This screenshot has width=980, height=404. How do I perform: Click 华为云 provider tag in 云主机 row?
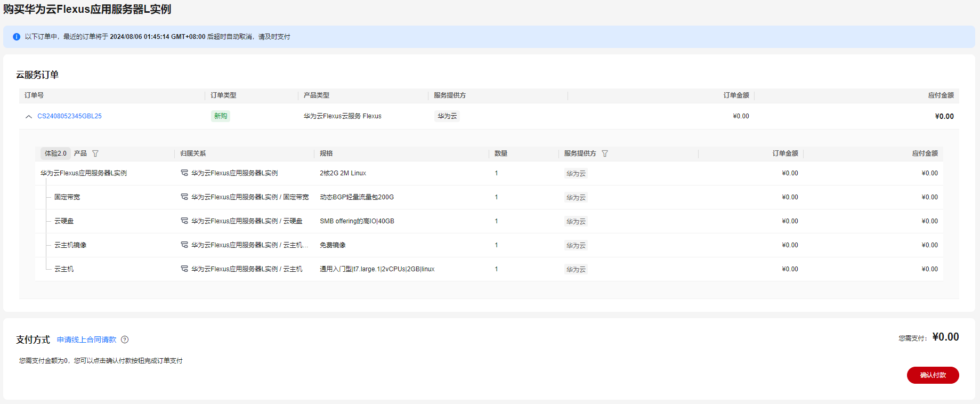576,269
